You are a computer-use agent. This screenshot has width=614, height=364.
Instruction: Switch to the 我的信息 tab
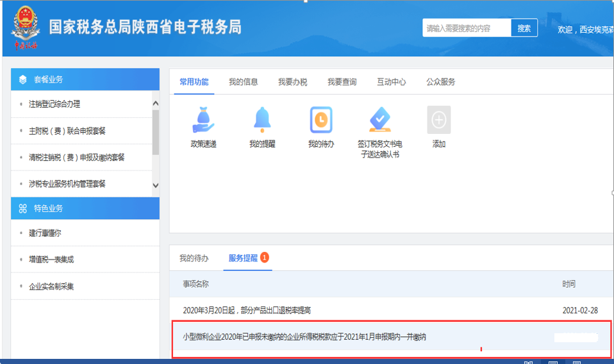tap(243, 82)
